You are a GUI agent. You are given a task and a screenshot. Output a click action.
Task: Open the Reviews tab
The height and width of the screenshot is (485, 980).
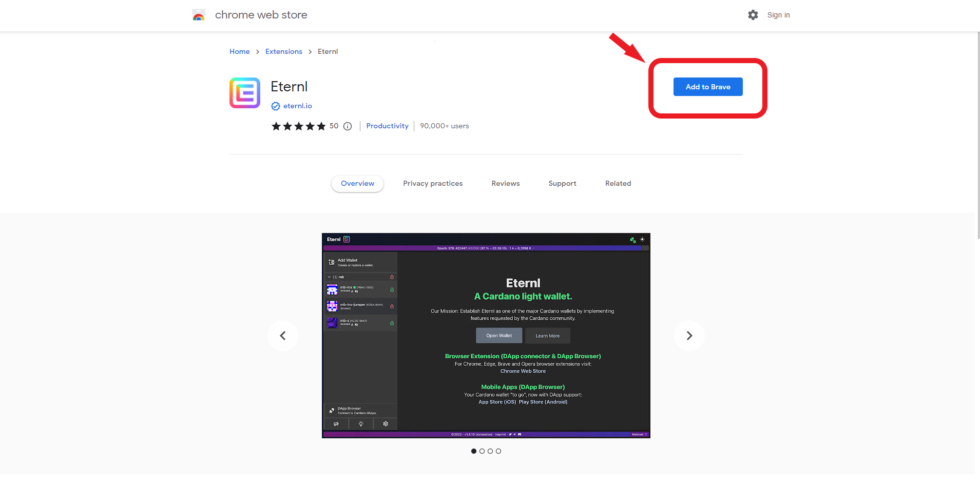click(x=506, y=183)
